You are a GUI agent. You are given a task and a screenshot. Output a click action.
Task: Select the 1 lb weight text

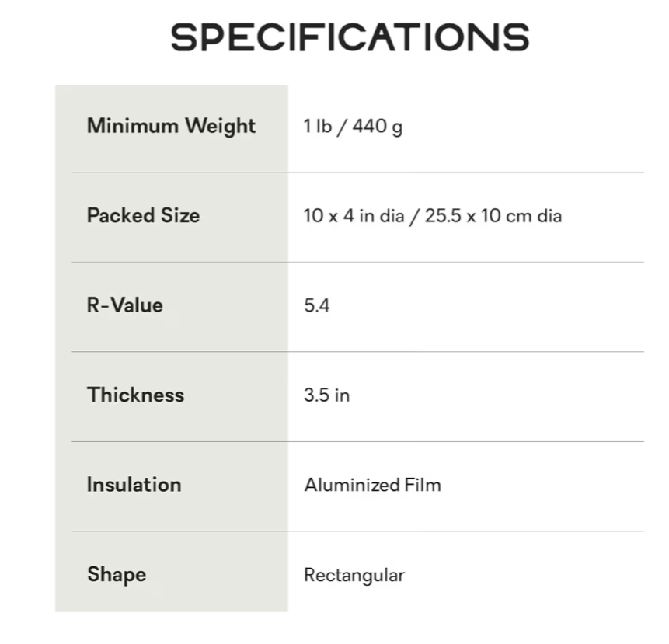(317, 126)
